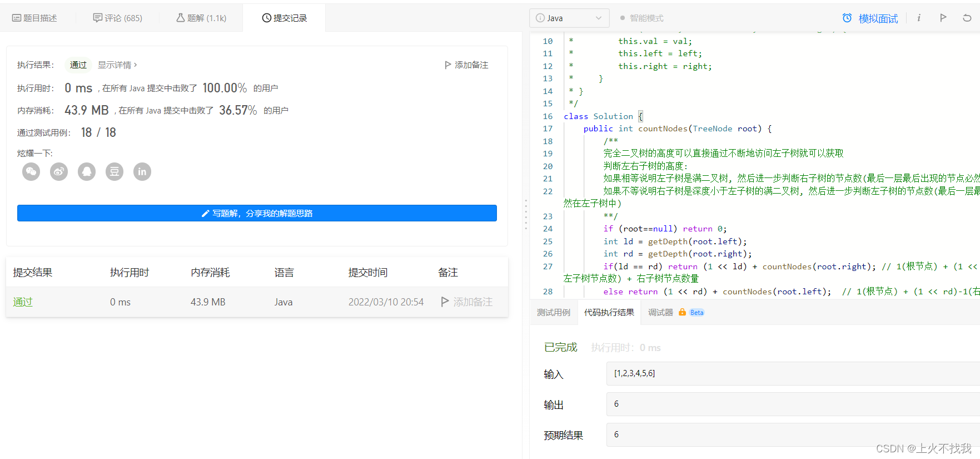Click the Java cell in submission row
The width and height of the screenshot is (980, 459).
(283, 302)
